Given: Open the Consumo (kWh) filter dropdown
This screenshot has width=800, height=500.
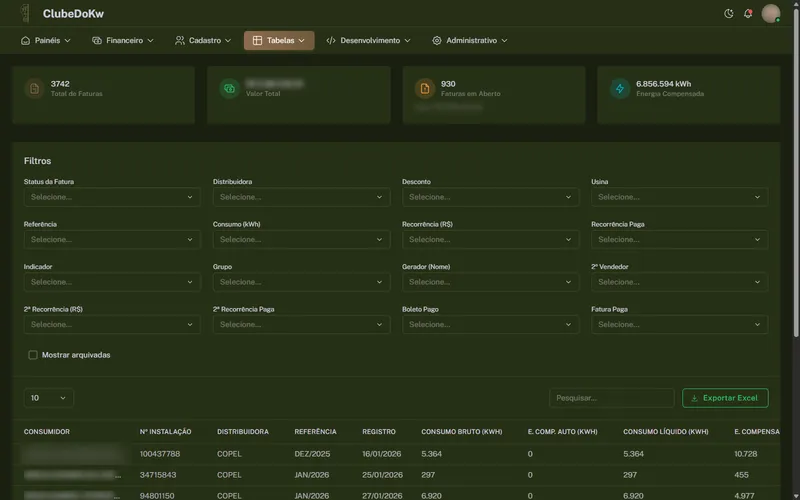Looking at the screenshot, I should [302, 239].
